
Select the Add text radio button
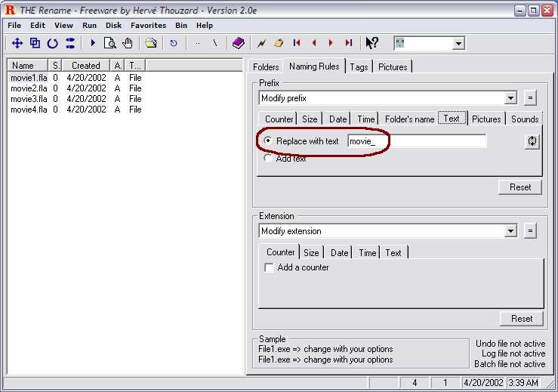click(x=268, y=158)
